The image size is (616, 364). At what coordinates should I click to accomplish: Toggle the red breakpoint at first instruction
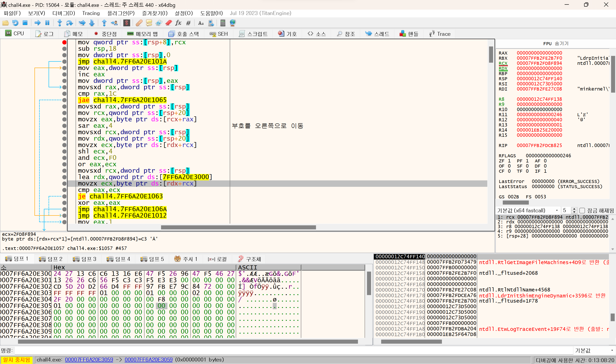tap(64, 42)
